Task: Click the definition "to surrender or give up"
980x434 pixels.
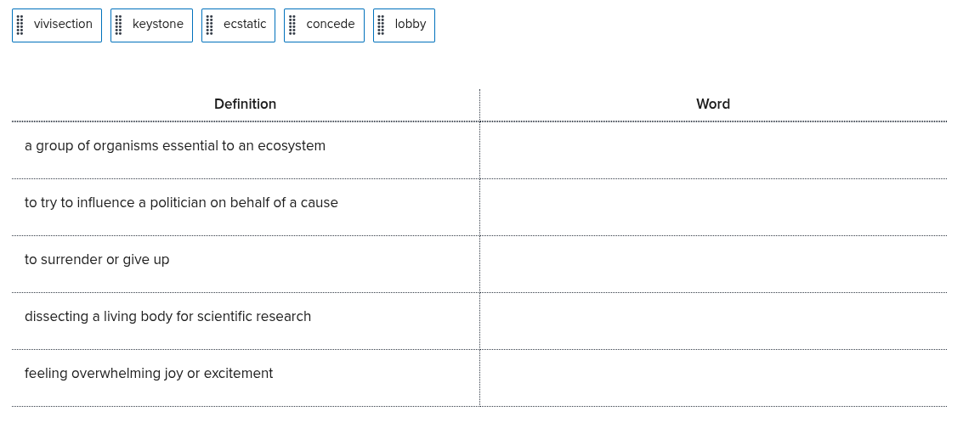Action: [97, 260]
